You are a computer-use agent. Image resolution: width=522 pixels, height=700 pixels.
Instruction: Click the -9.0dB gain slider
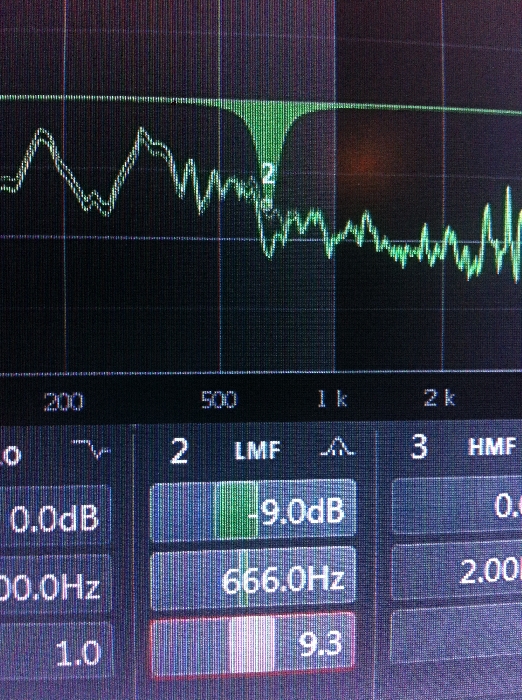(254, 510)
